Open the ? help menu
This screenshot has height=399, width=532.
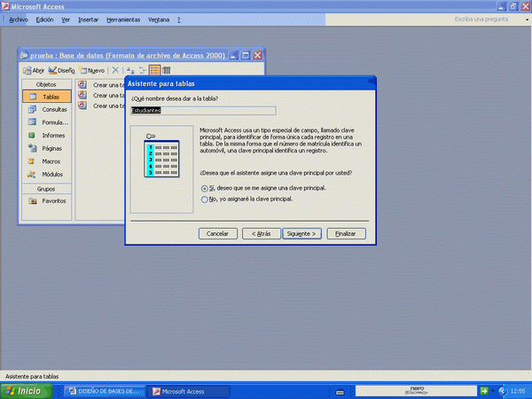pos(179,20)
